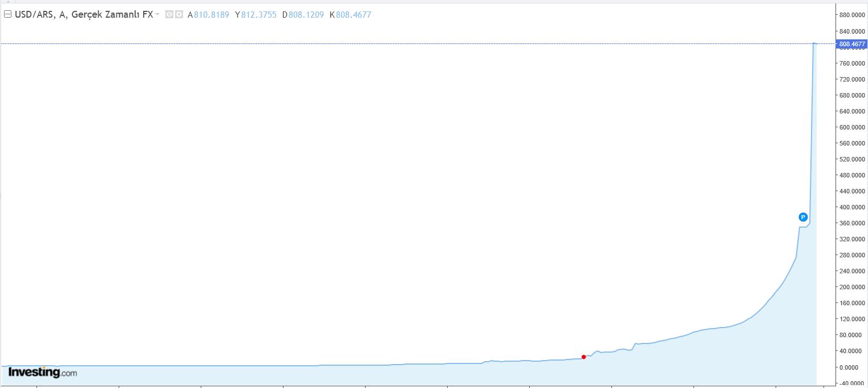The image size is (868, 388).
Task: Click the 160.0000 price axis label
Action: point(852,303)
